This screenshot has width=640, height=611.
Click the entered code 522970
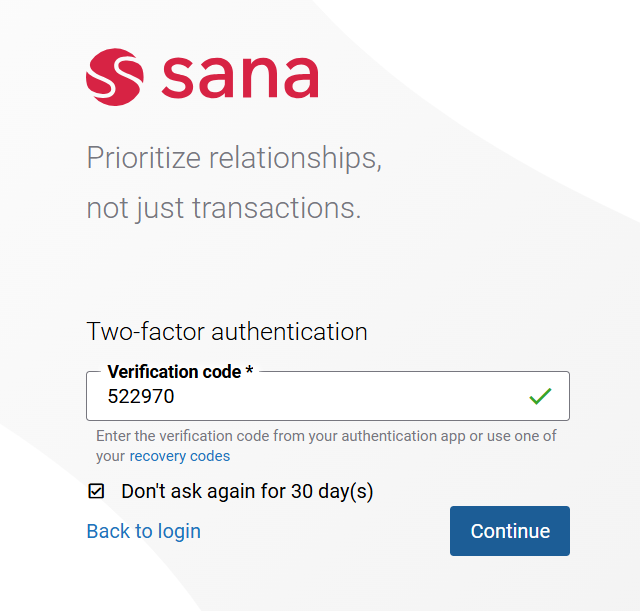point(141,396)
